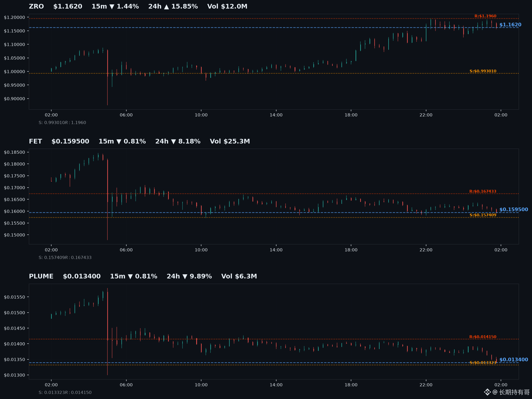
Task: Select the R:$1.1960 resistance label
Action: point(485,16)
